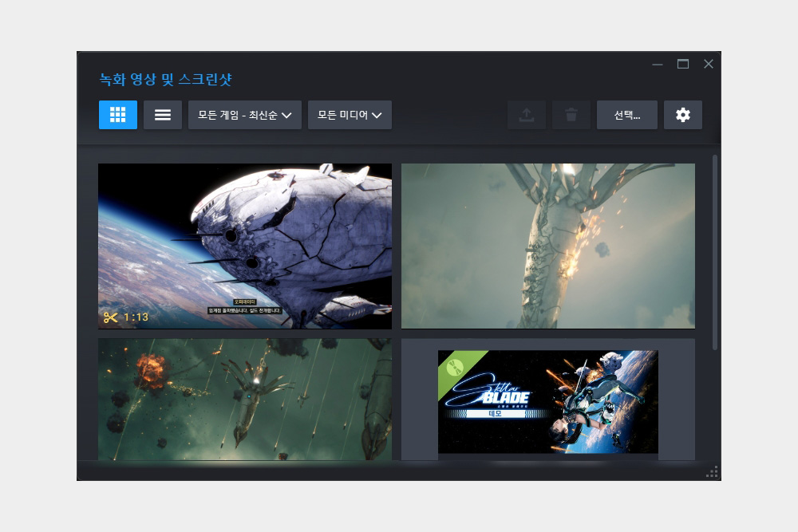Switch to grid view layout
The width and height of the screenshot is (798, 532).
(x=117, y=115)
